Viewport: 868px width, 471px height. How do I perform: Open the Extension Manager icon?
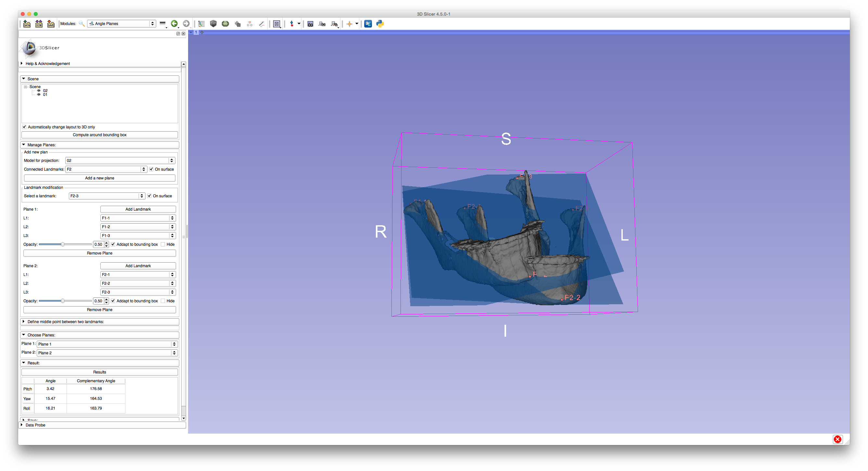coord(368,24)
